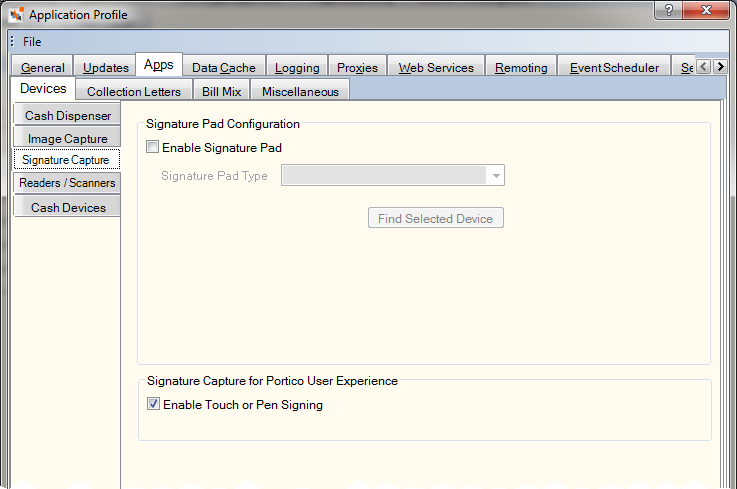Switch to the Bill Mix sub-tab
This screenshot has width=737, height=489.
(x=221, y=91)
